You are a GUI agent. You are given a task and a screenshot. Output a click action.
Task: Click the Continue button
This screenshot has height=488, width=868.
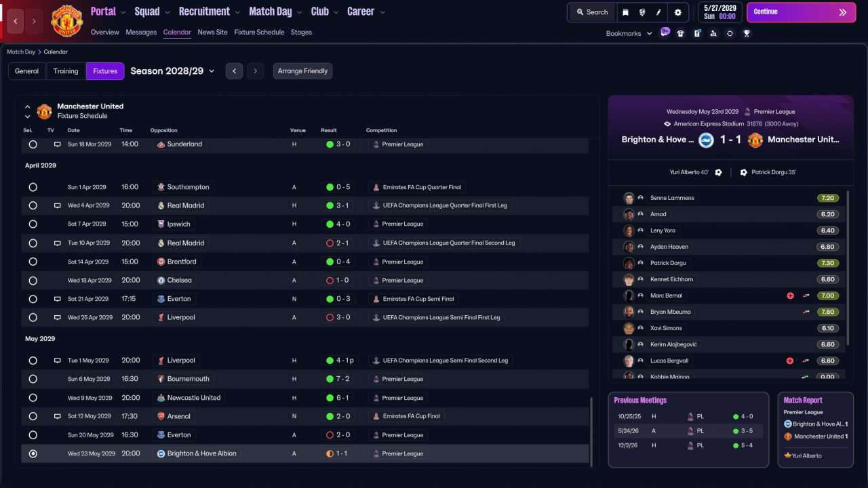(x=801, y=12)
